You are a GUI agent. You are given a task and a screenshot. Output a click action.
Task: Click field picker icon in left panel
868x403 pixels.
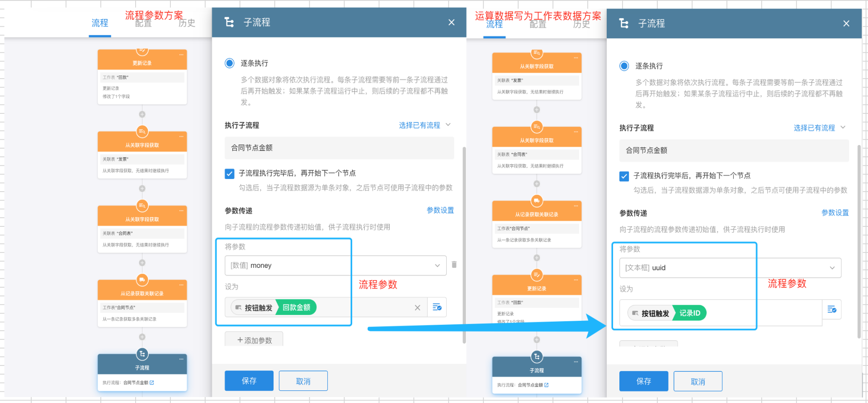coord(437,307)
